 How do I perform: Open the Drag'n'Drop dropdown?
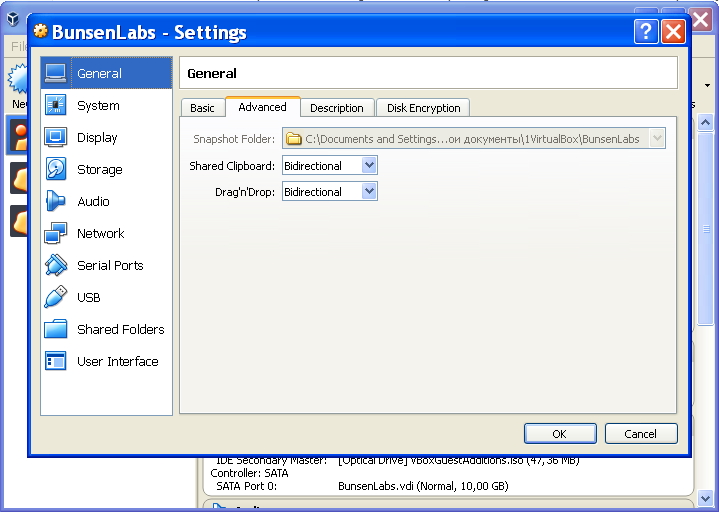point(330,192)
